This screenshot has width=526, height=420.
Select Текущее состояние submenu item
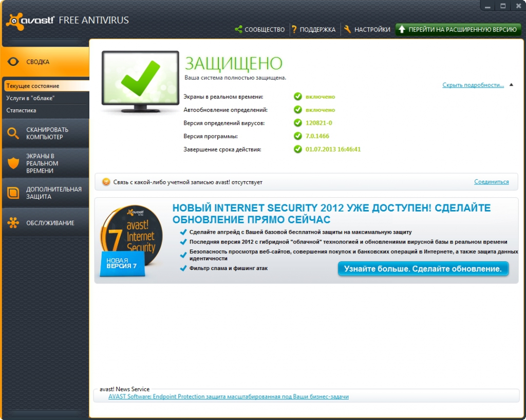[x=47, y=86]
